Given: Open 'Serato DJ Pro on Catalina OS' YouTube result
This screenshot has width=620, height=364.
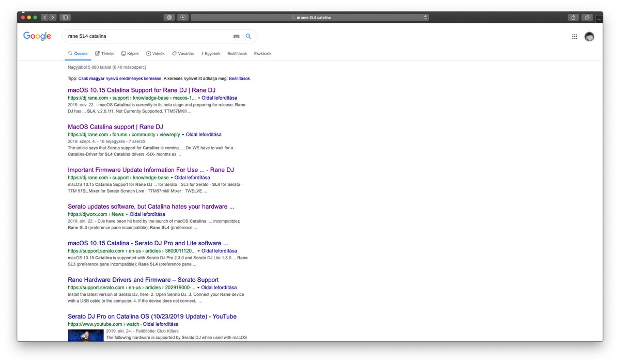Looking at the screenshot, I should pos(152,316).
